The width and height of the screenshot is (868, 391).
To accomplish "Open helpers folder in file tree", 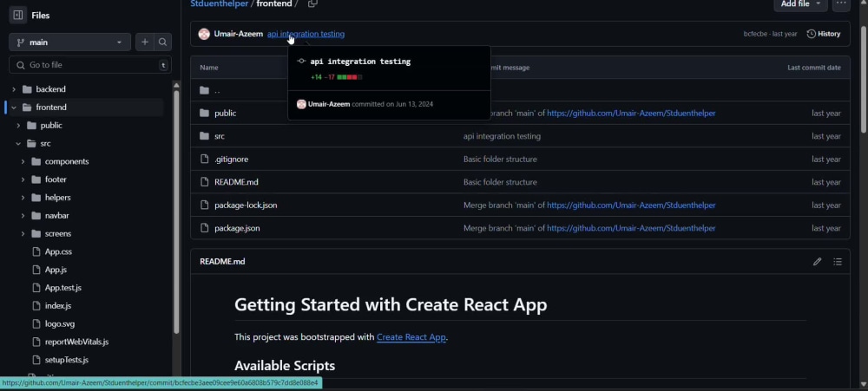I will click(57, 198).
